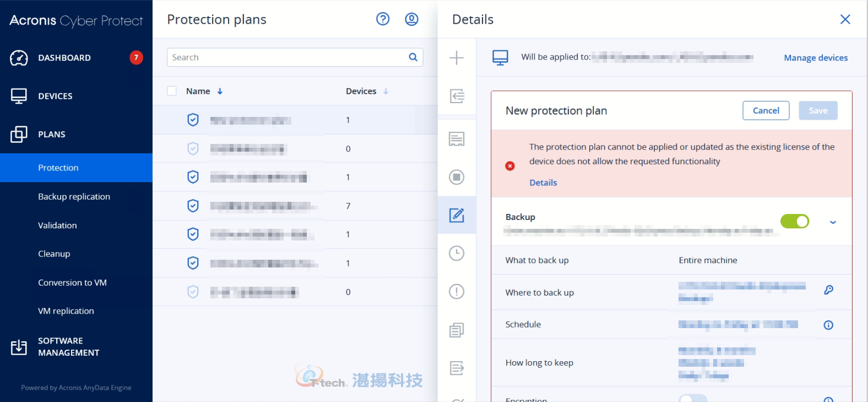
Task: Open the Dashboard section
Action: click(64, 58)
